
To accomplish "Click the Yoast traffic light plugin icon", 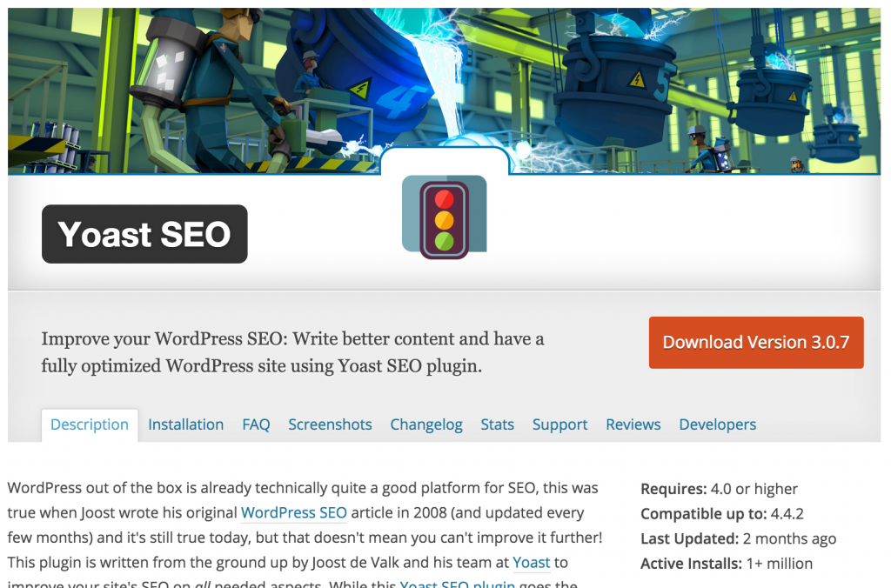I will 444,217.
